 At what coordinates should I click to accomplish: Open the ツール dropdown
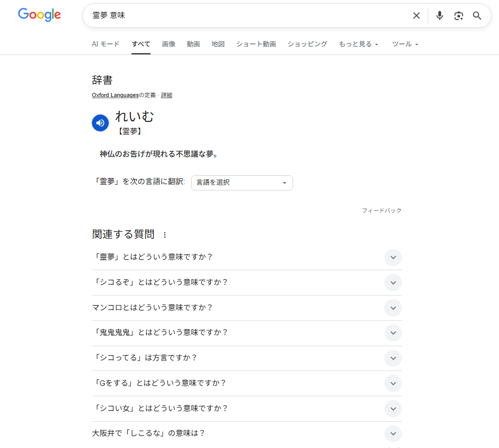click(x=405, y=44)
